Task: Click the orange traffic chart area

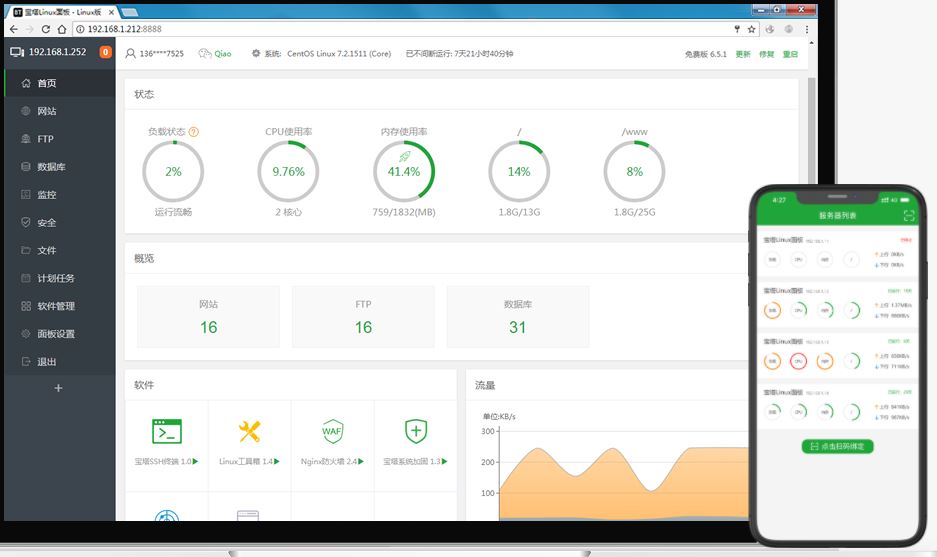Action: pyautogui.click(x=623, y=485)
